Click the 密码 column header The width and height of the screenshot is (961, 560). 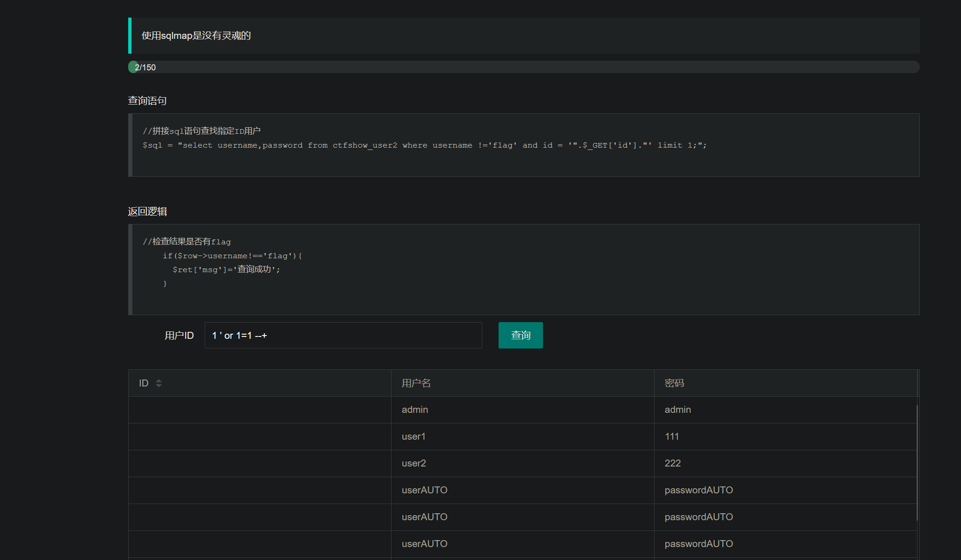click(x=786, y=383)
